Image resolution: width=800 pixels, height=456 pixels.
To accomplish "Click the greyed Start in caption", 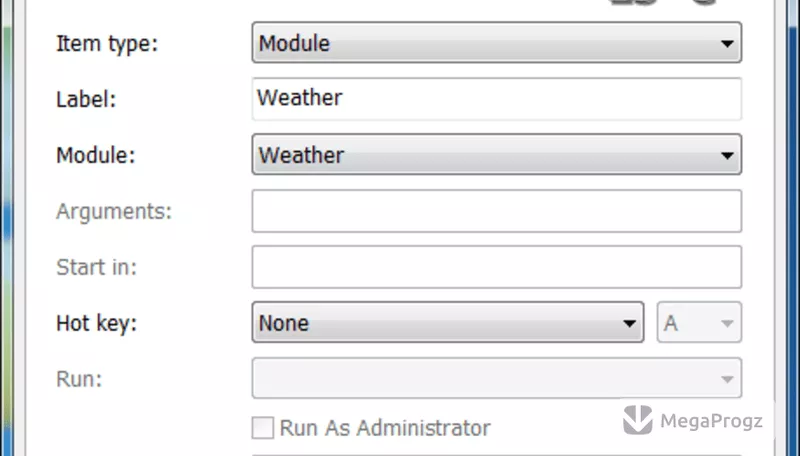I will click(96, 267).
